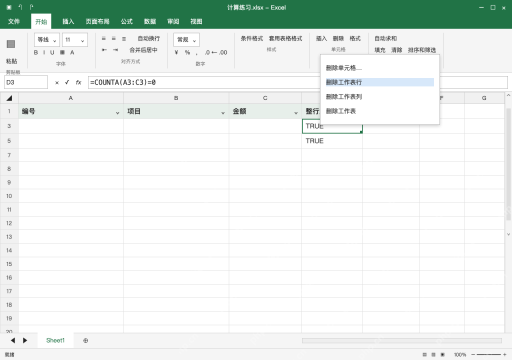The height and width of the screenshot is (360, 512).
Task: Click the zoom in plus button
Action: (x=505, y=355)
